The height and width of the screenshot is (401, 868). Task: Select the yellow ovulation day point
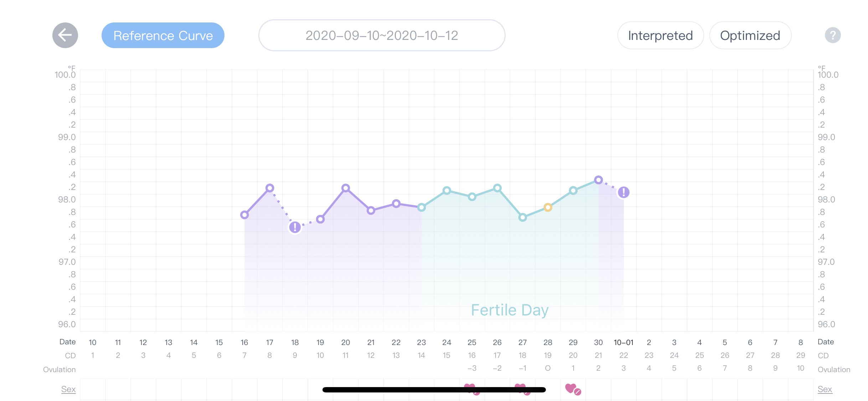548,207
